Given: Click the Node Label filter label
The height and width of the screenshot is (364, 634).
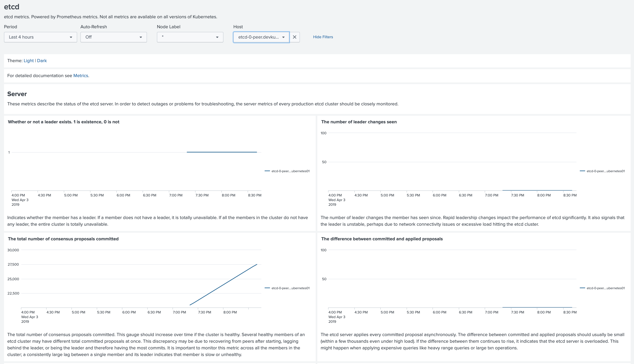Looking at the screenshot, I should coord(169,27).
